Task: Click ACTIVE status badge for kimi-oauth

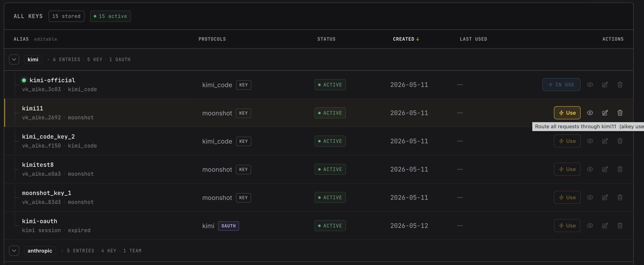Action: pos(330,226)
